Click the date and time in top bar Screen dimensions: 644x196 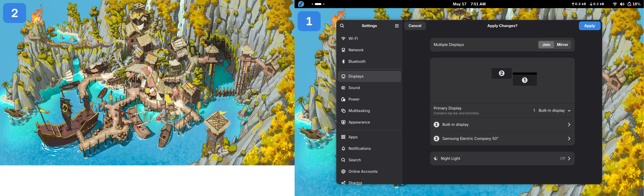[469, 4]
